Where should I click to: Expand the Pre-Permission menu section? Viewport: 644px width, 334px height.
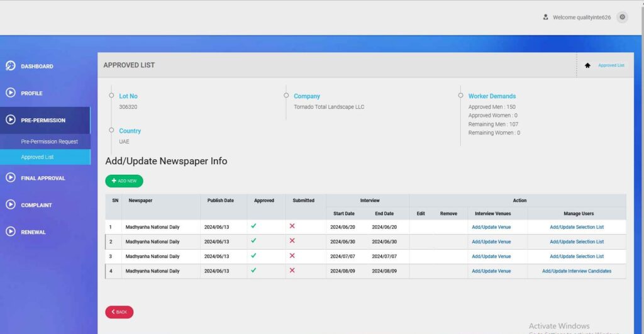pos(43,120)
